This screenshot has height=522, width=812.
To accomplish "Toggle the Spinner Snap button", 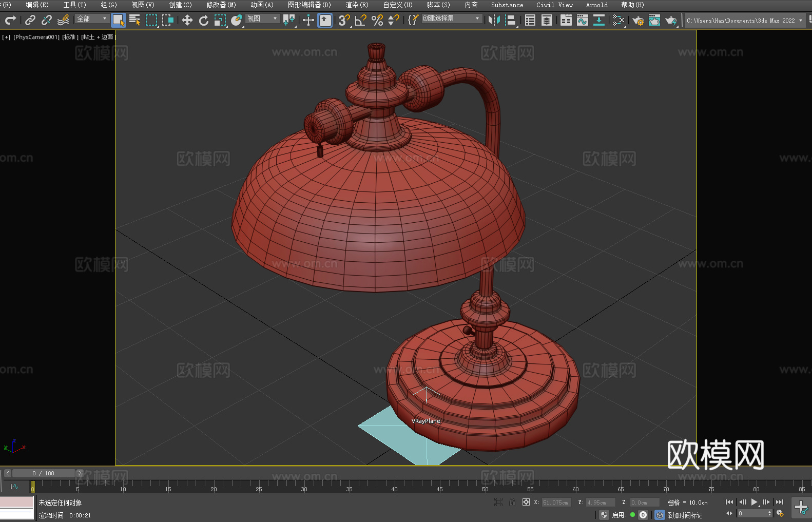I will pyautogui.click(x=394, y=20).
